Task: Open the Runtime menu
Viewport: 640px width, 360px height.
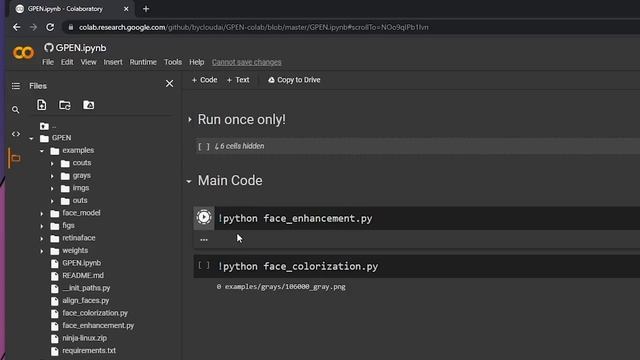Action: (x=143, y=62)
